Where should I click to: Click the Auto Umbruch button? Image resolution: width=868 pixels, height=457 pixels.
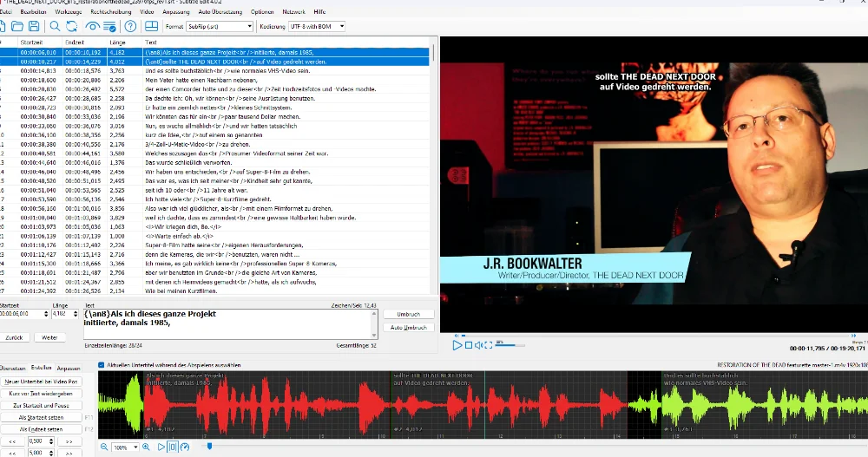tap(409, 328)
